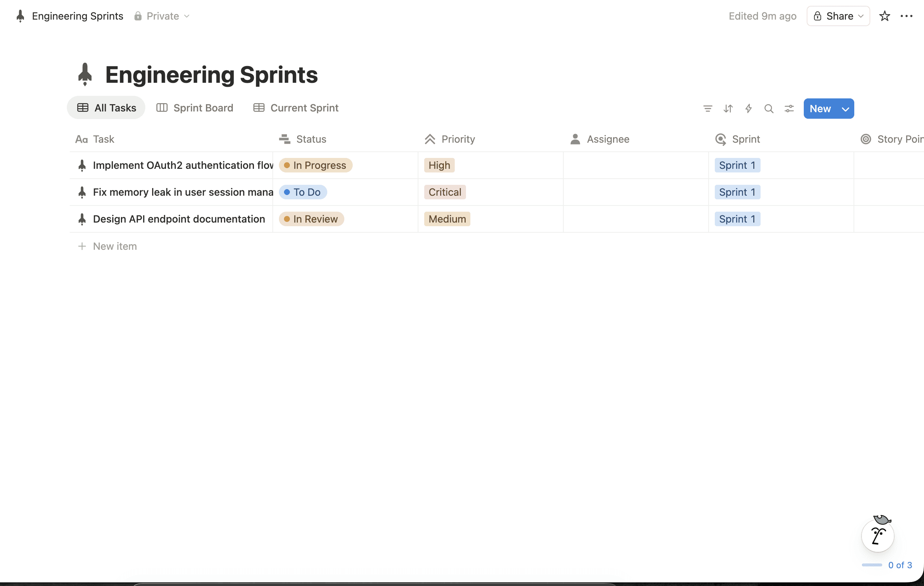Switch to the Sprint Board tab
Viewport: 924px width, 586px height.
(195, 108)
